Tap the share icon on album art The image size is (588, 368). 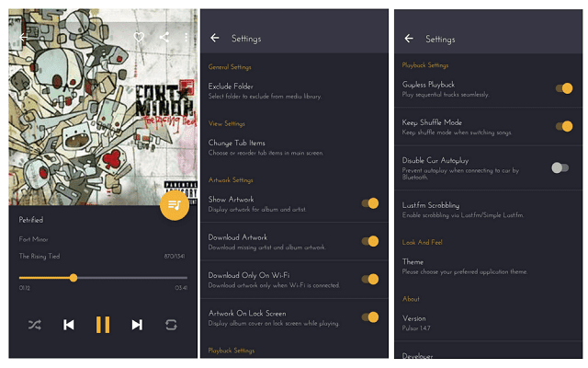(x=164, y=37)
